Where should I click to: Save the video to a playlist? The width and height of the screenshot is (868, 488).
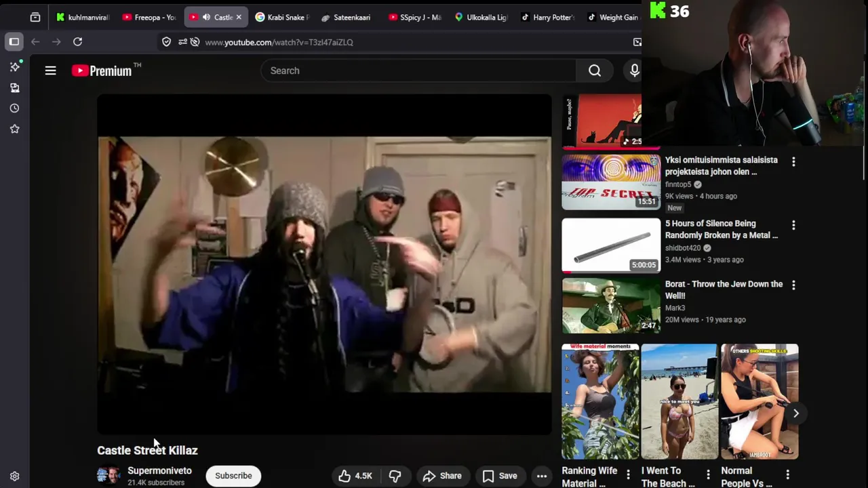coord(500,476)
